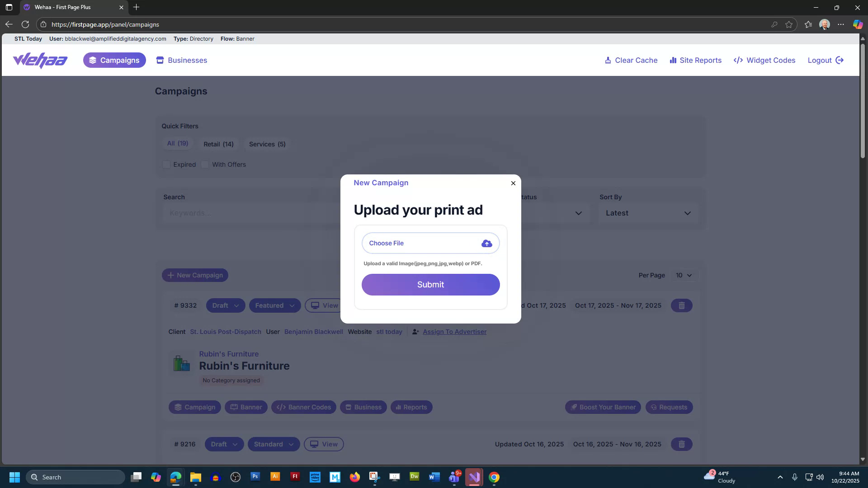Launch Photoshop from the taskbar
Screen dimensions: 868x488
click(255, 477)
